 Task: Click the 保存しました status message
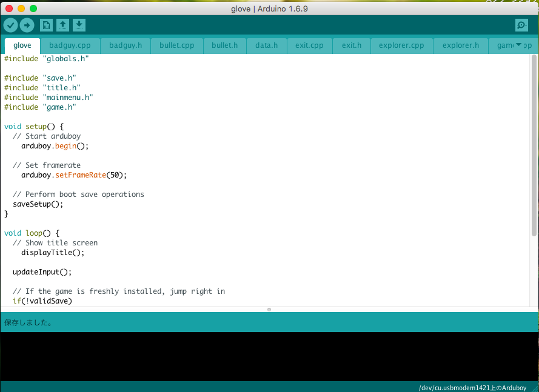[x=28, y=322]
